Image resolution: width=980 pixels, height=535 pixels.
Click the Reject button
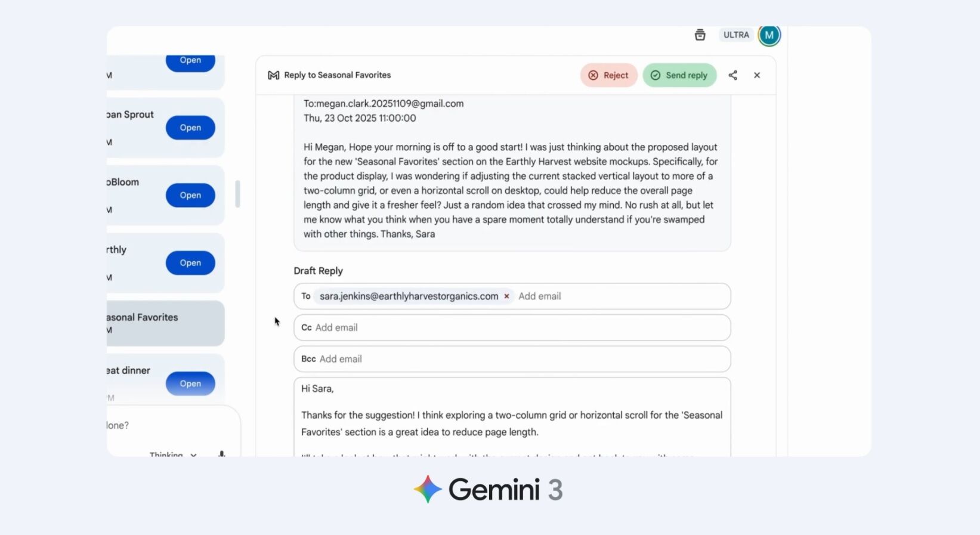608,75
